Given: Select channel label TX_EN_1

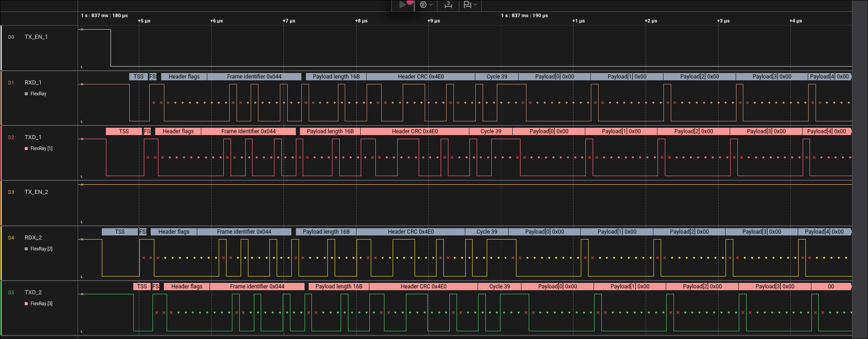Looking at the screenshot, I should (36, 37).
